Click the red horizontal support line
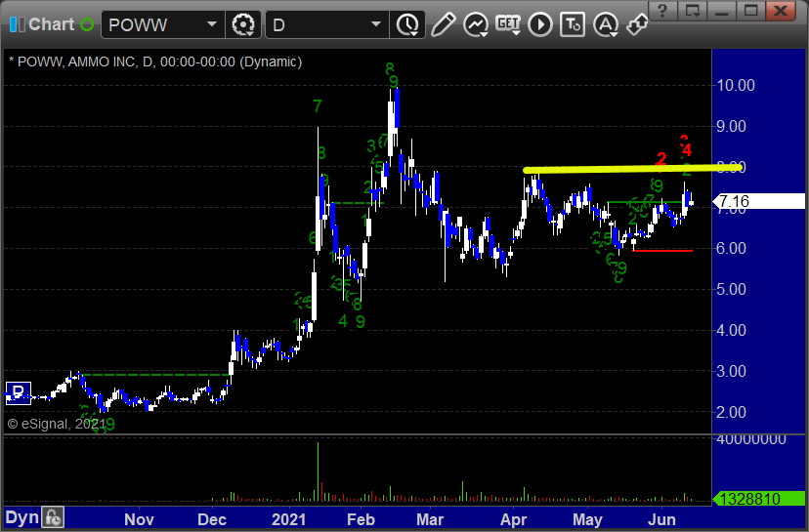Viewport: 809px width, 532px height. [663, 251]
